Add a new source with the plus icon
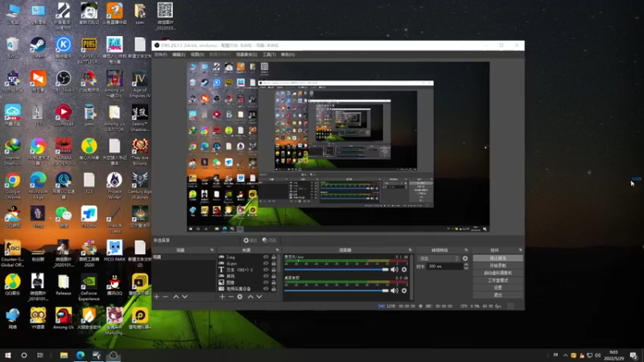This screenshot has height=362, width=644. 222,296
